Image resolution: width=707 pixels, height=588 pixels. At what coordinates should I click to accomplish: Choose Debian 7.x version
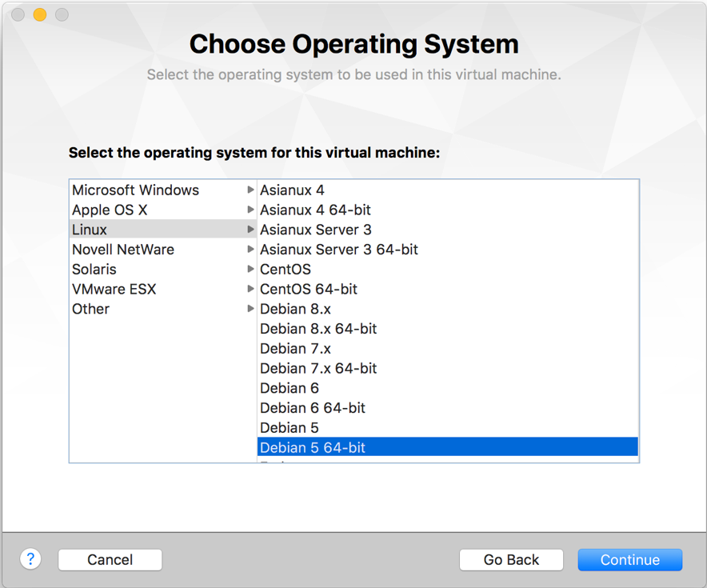pos(448,349)
